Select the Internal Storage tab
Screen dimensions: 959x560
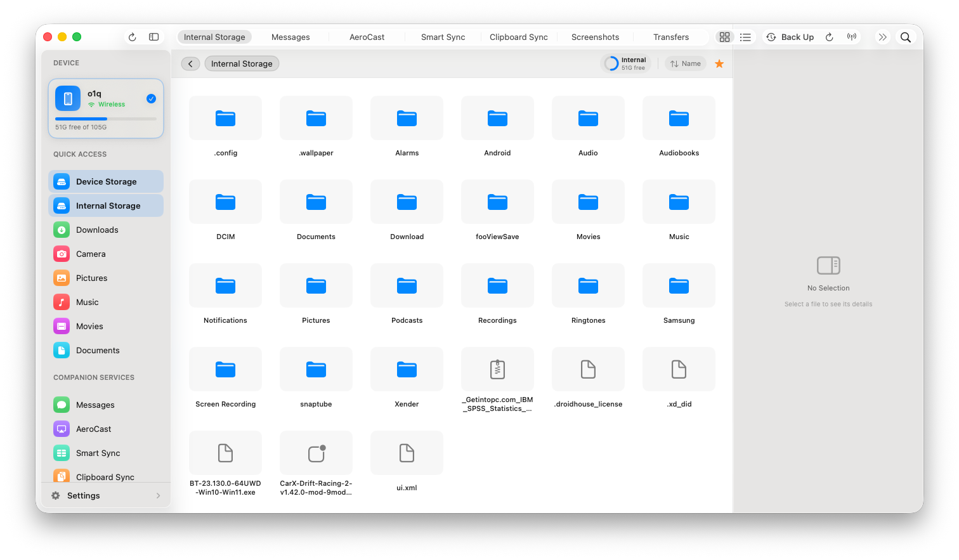point(214,37)
